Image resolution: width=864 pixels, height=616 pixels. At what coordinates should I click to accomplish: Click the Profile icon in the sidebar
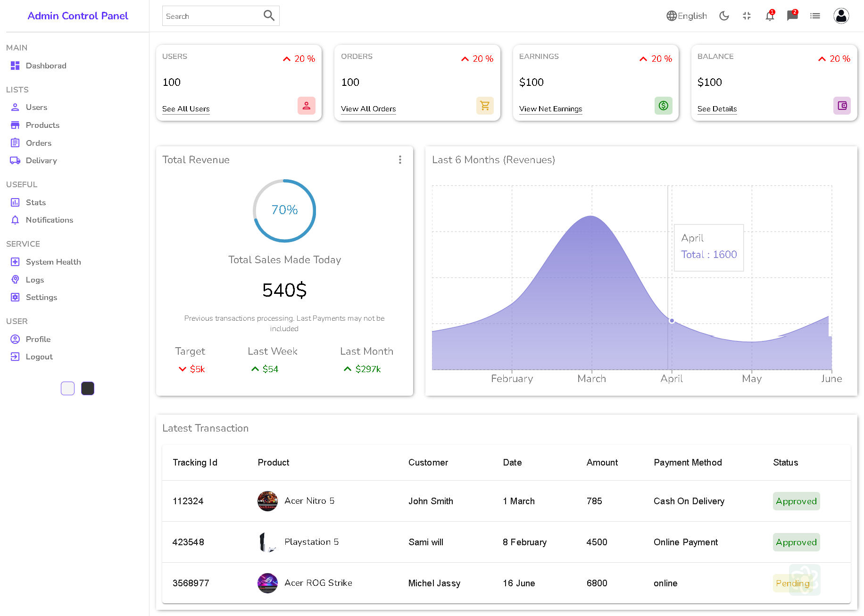coord(15,339)
